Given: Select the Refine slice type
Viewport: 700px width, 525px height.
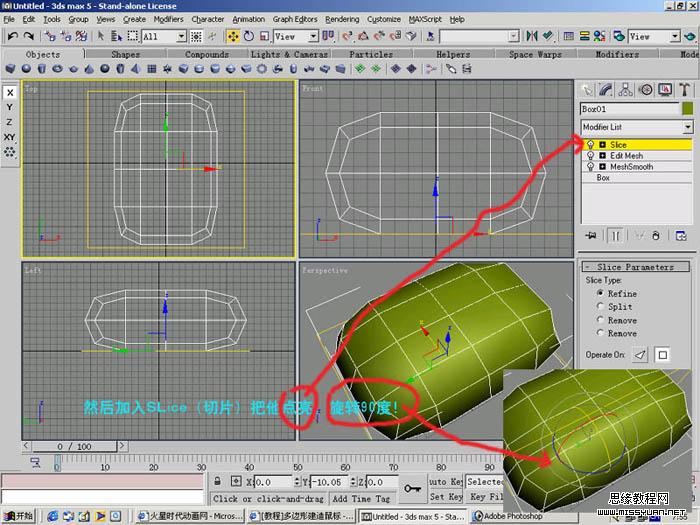Looking at the screenshot, I should [x=602, y=294].
